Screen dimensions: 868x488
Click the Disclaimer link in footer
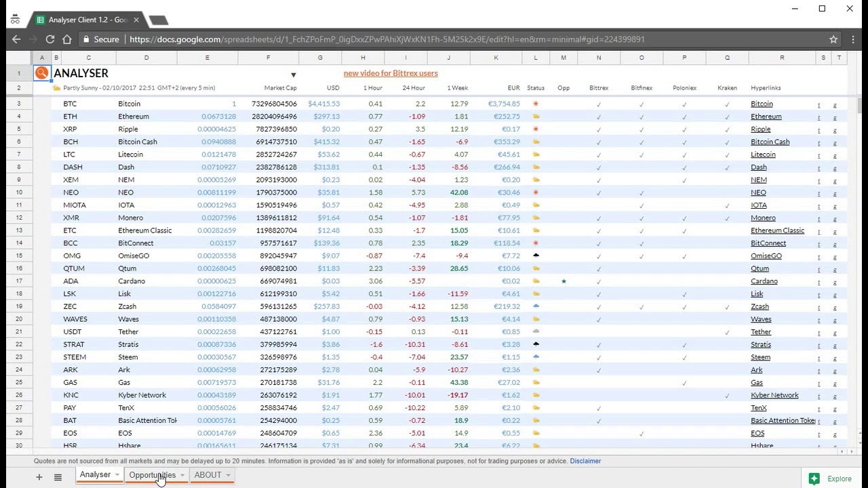585,461
